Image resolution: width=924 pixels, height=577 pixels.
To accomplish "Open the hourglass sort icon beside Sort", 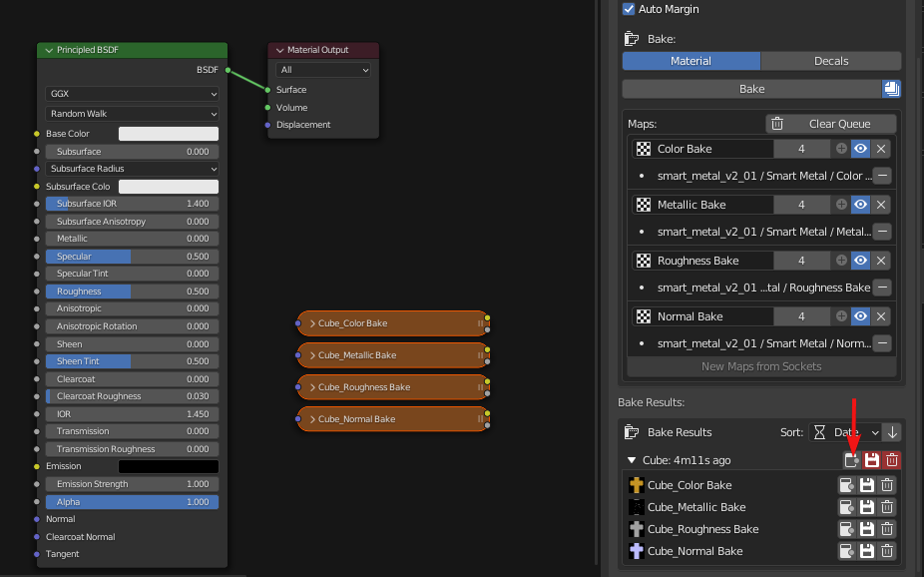I will [818, 432].
